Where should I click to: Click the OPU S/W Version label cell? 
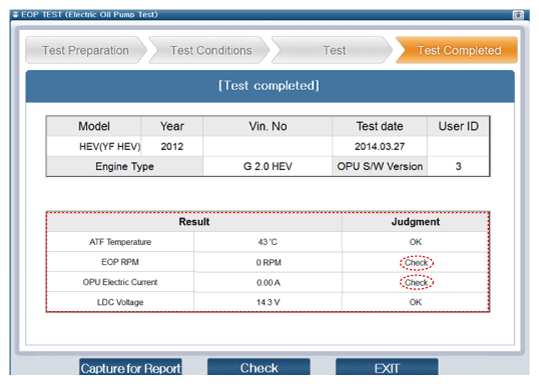380,166
